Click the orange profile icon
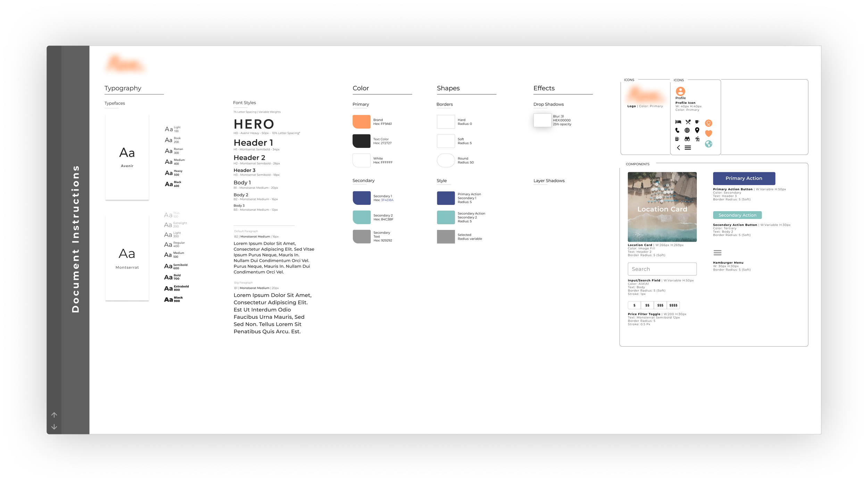The image size is (868, 482). (680, 91)
